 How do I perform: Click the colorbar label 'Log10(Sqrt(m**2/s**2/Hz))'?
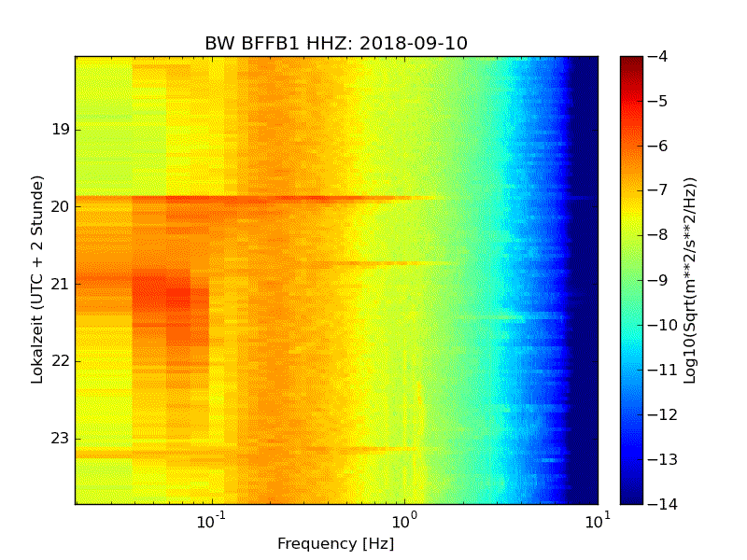tap(689, 281)
